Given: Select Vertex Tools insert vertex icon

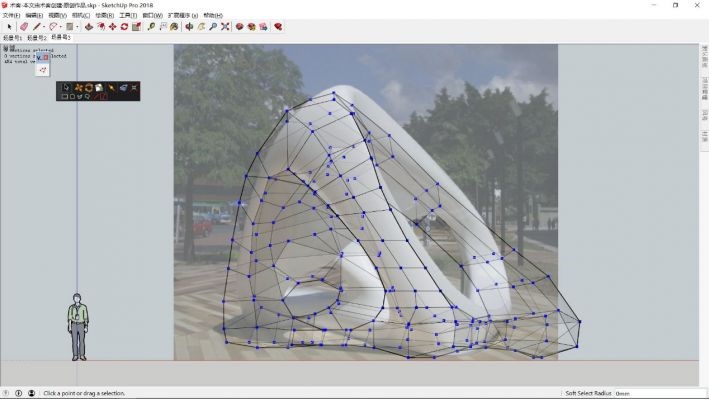Looking at the screenshot, I should [x=111, y=87].
